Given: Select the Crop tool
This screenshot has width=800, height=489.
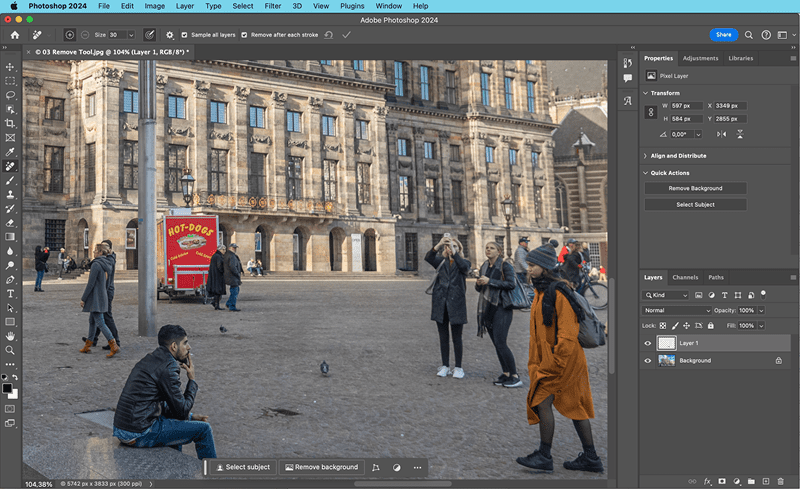Looking at the screenshot, I should 10,124.
